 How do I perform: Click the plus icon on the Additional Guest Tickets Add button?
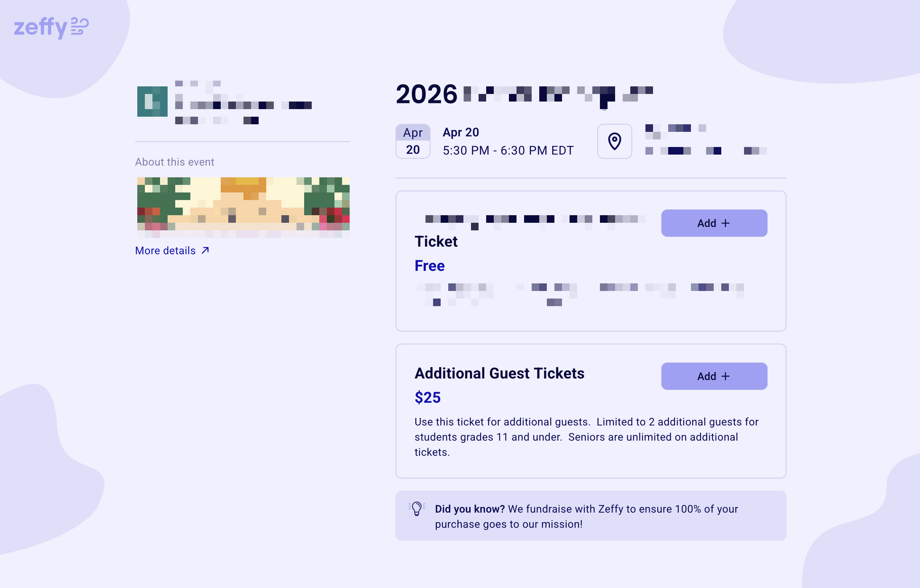pyautogui.click(x=725, y=376)
